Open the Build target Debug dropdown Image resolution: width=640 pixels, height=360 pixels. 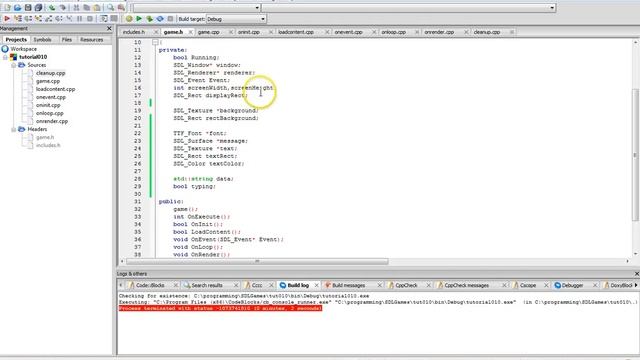tap(236, 19)
